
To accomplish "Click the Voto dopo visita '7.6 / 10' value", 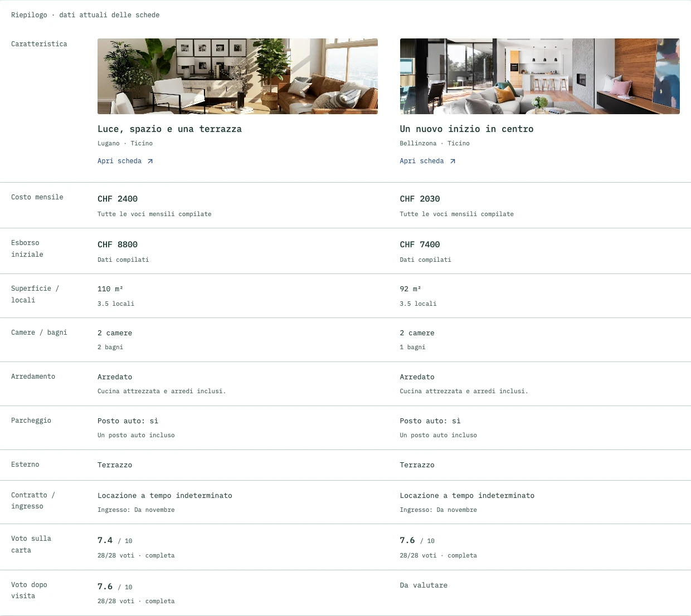I will tap(115, 586).
